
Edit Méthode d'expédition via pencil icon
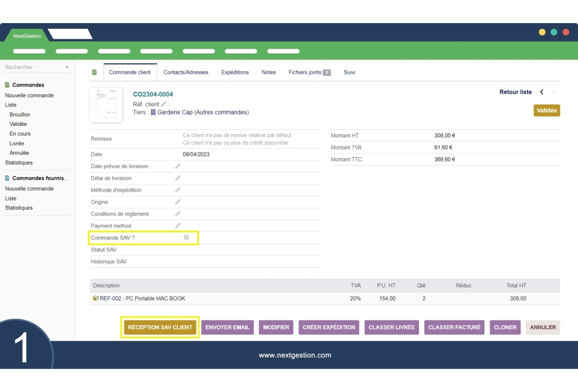tap(178, 190)
